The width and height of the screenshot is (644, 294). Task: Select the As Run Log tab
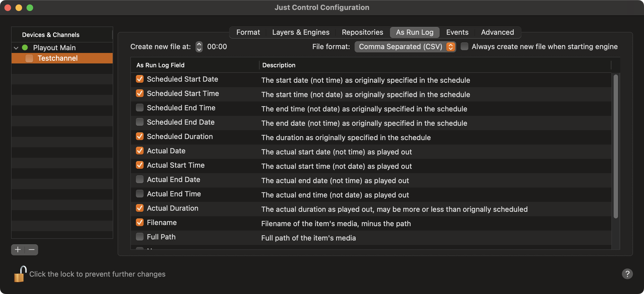[415, 32]
